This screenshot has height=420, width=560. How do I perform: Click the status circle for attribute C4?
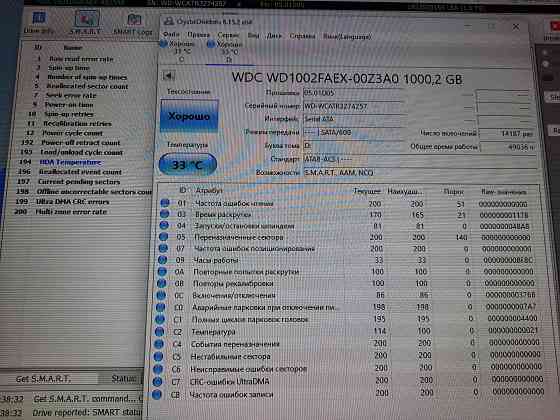click(159, 344)
